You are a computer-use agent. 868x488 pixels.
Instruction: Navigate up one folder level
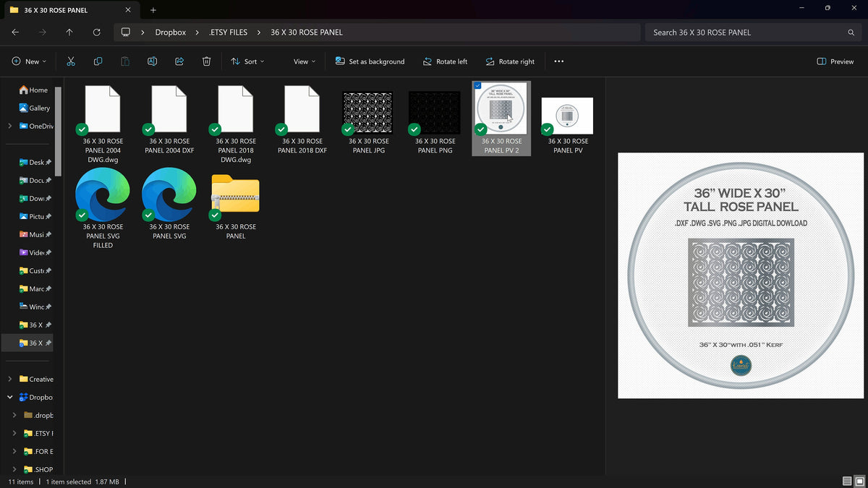click(69, 33)
